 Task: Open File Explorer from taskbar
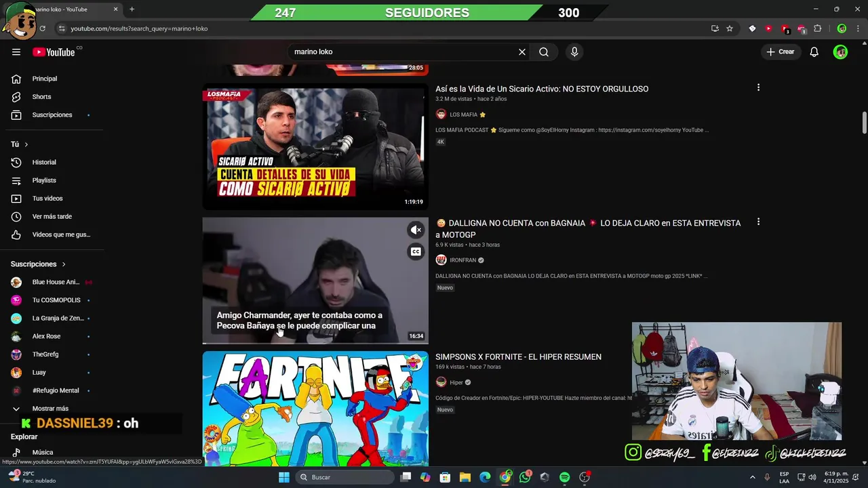[x=465, y=477]
